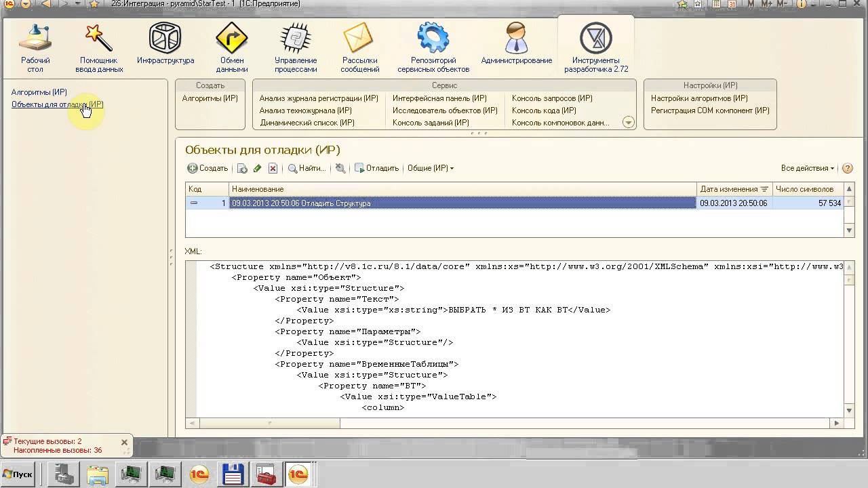This screenshot has width=868, height=488.
Task: Open the calendar icon in title bar
Action: pos(732,4)
